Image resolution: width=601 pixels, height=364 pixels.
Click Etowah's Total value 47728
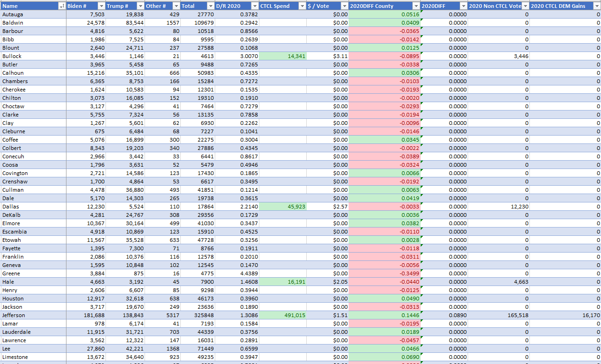[x=198, y=240]
